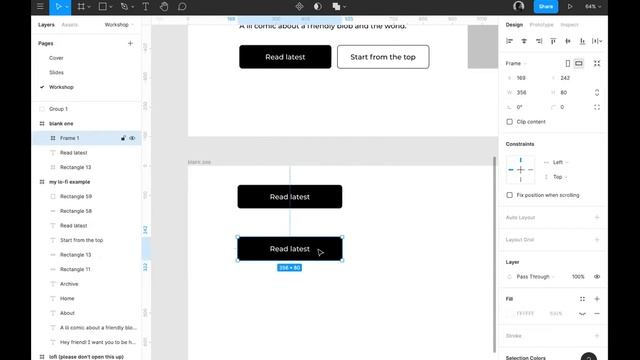Add a Stroke with plus
The width and height of the screenshot is (640, 360).
click(x=597, y=336)
